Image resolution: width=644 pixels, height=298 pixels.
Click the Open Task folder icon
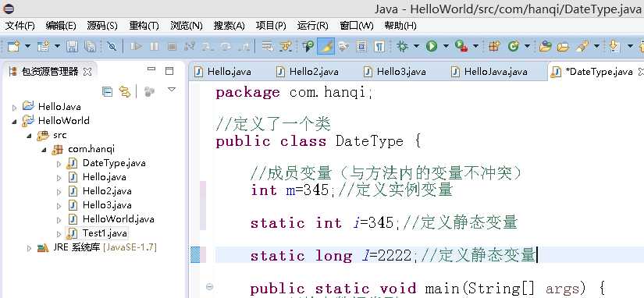[x=563, y=46]
